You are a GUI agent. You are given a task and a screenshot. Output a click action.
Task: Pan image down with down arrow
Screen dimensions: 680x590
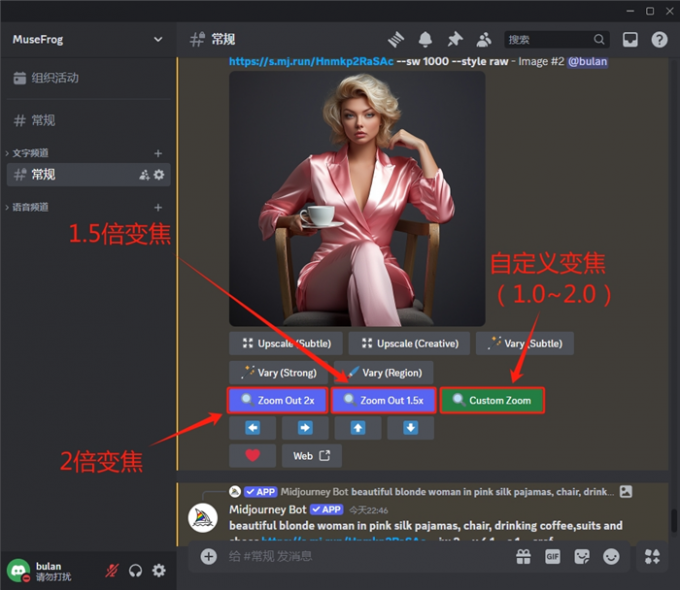point(410,428)
